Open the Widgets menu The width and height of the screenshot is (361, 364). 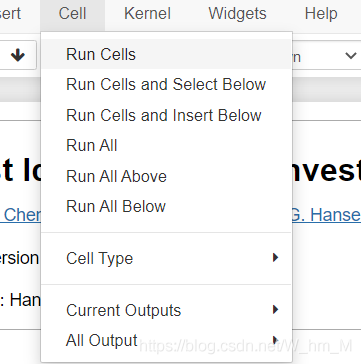[x=237, y=14]
